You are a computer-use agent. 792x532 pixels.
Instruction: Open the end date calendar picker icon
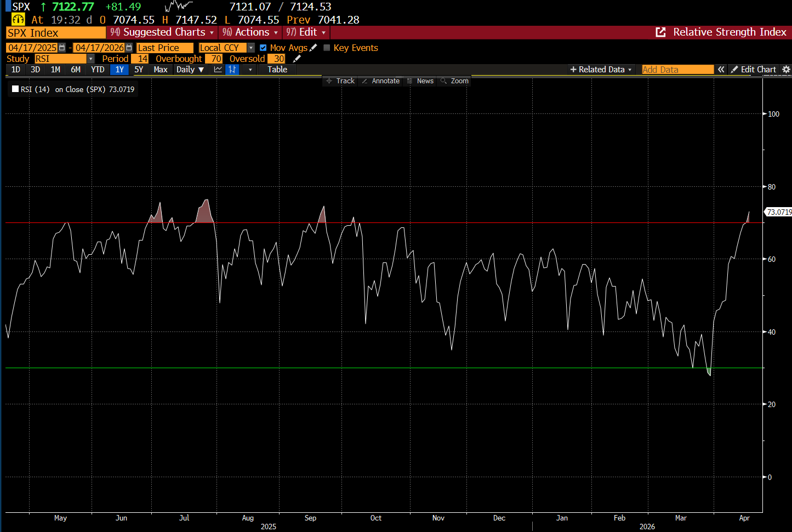[129, 48]
